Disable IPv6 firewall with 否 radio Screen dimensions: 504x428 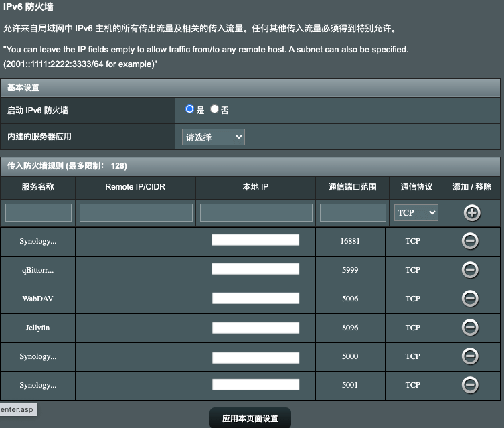(x=214, y=109)
